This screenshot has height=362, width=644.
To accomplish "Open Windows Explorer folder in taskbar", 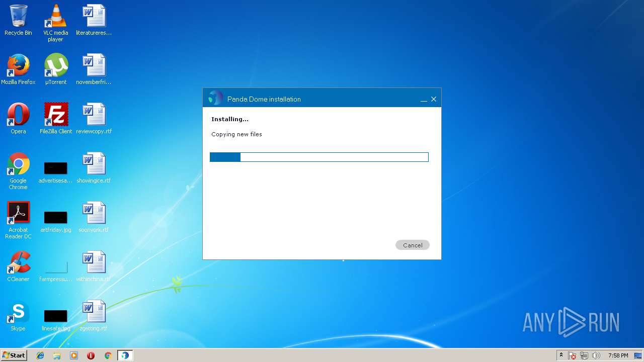I will [57, 355].
